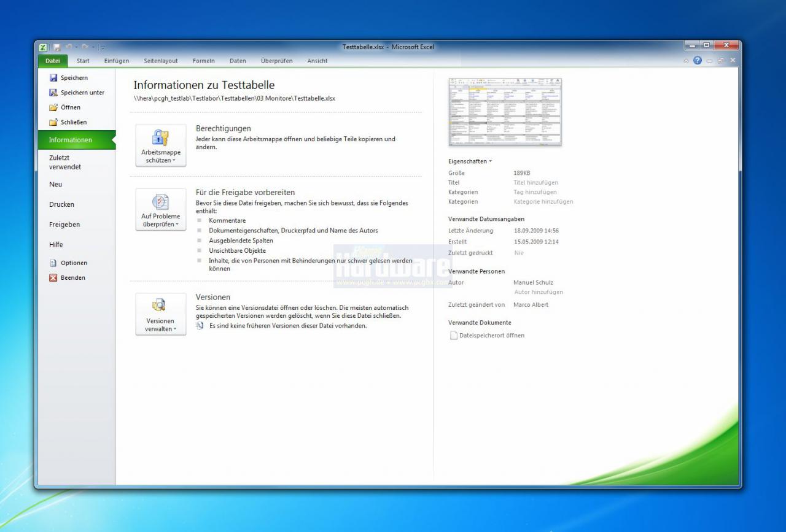Click the Speichern disk icon in sidebar
The image size is (786, 532).
click(x=53, y=78)
